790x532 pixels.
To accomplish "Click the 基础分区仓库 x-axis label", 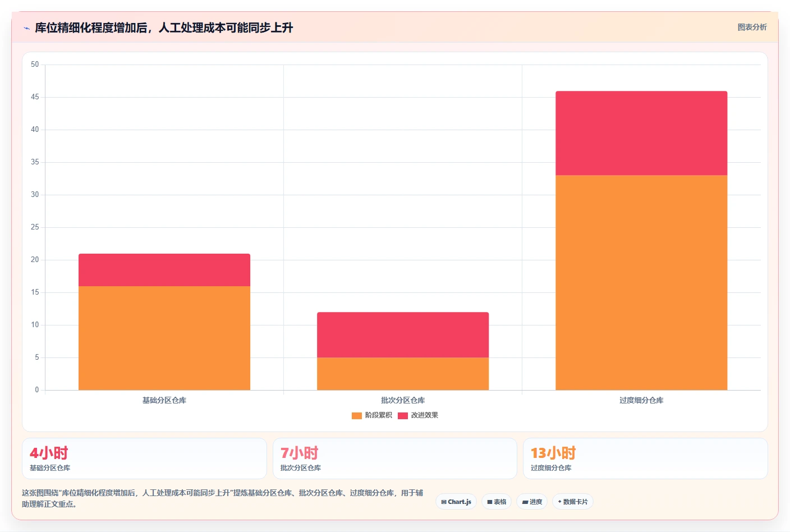I will 164,400.
